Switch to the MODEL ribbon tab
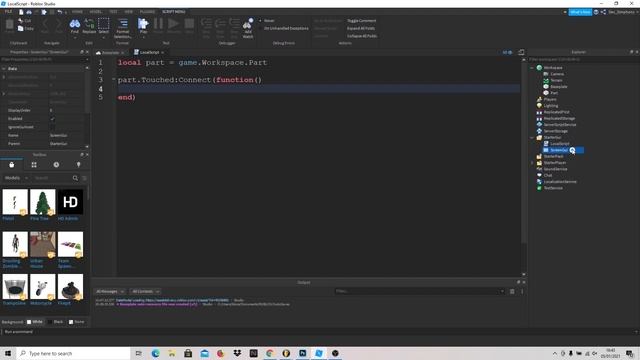 pyautogui.click(x=96, y=12)
